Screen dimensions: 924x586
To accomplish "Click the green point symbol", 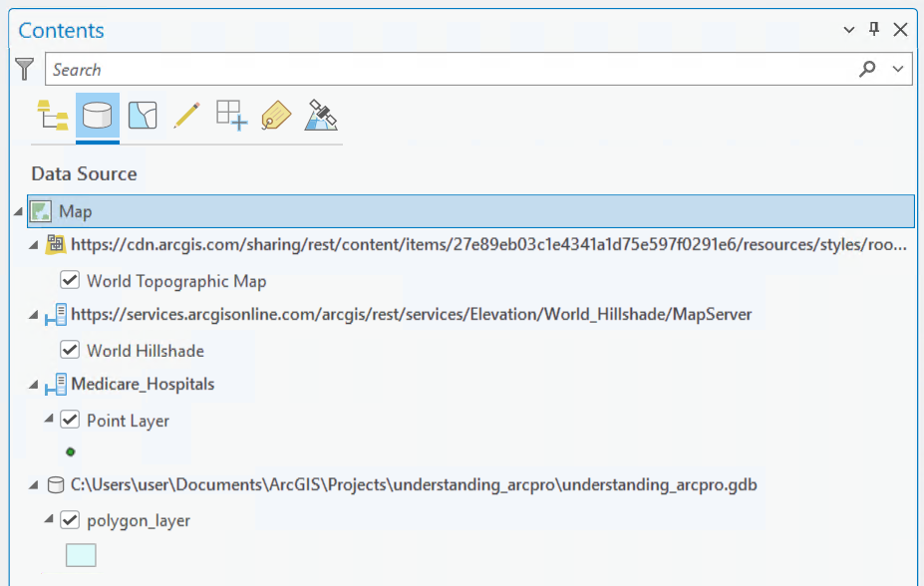I will pos(71,451).
